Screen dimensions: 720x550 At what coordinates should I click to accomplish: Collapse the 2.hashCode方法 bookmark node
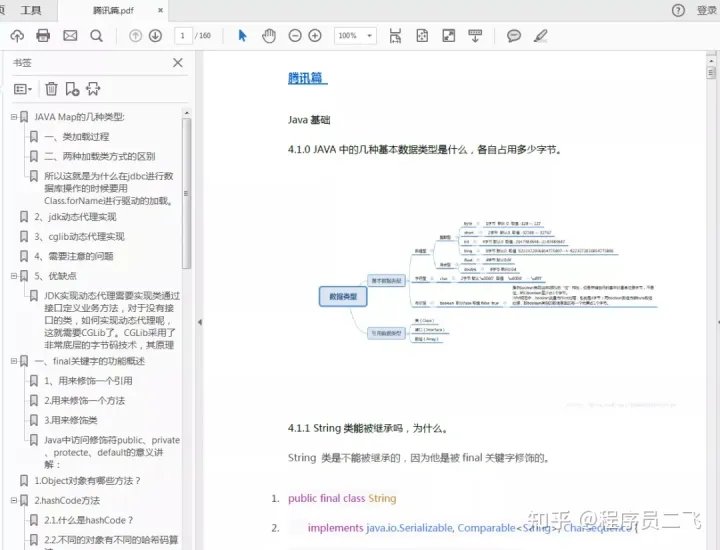coord(14,500)
